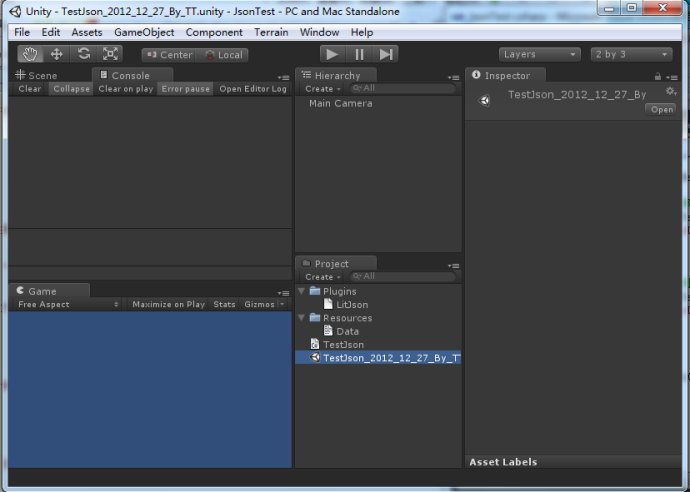690x492 pixels.
Task: Toggle Collapse in console
Action: coord(71,89)
